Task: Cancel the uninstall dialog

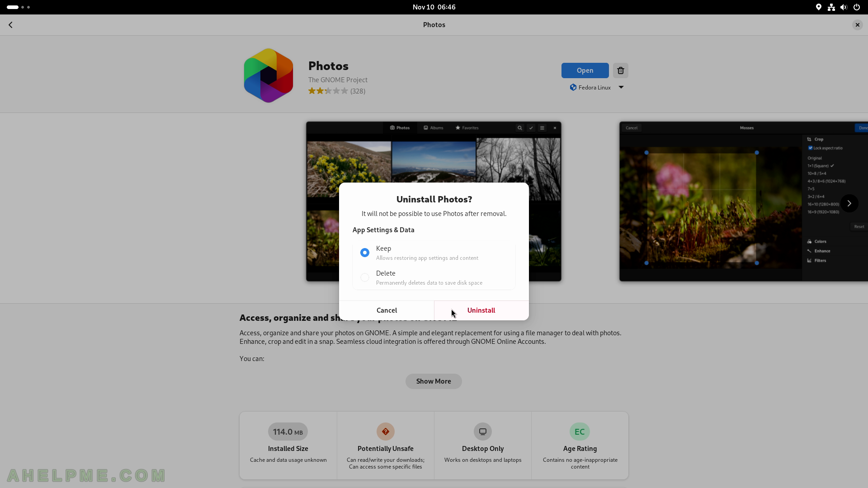Action: pyautogui.click(x=387, y=310)
